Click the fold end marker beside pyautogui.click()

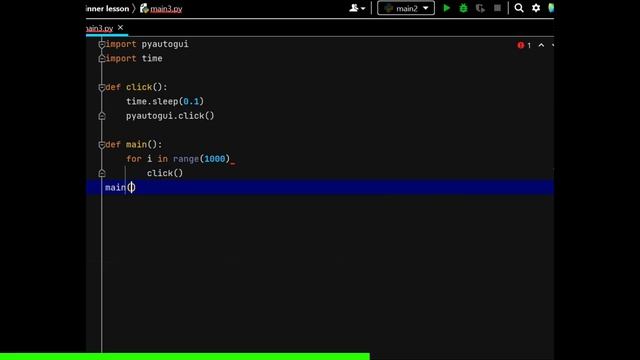[x=102, y=116]
